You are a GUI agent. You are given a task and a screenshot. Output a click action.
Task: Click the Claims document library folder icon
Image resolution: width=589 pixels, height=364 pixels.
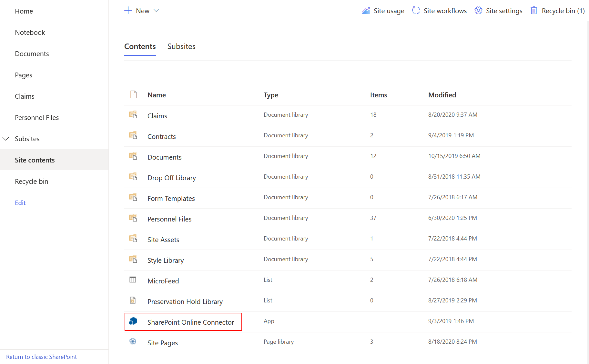133,115
